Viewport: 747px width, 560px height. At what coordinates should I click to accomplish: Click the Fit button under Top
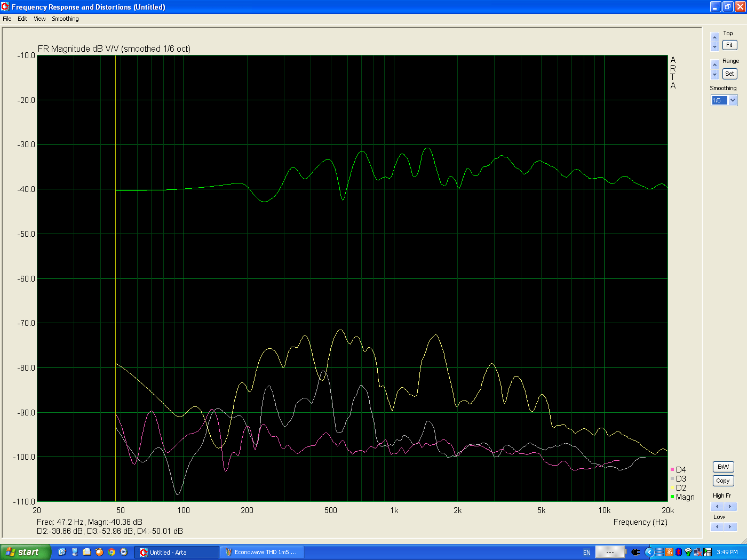729,45
